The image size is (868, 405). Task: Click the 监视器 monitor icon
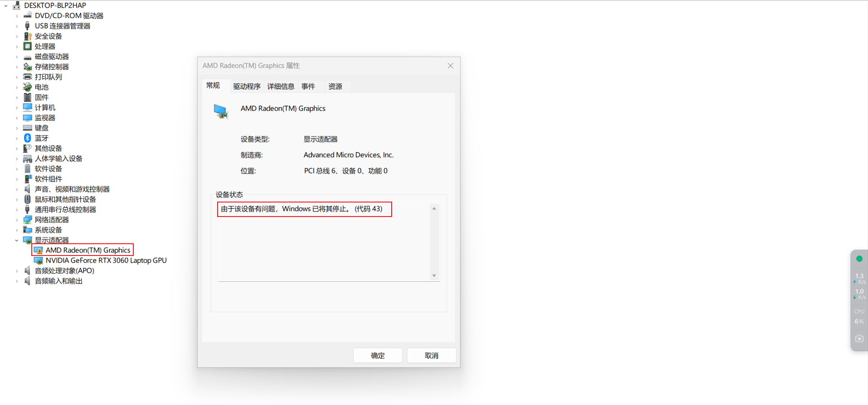pos(28,118)
